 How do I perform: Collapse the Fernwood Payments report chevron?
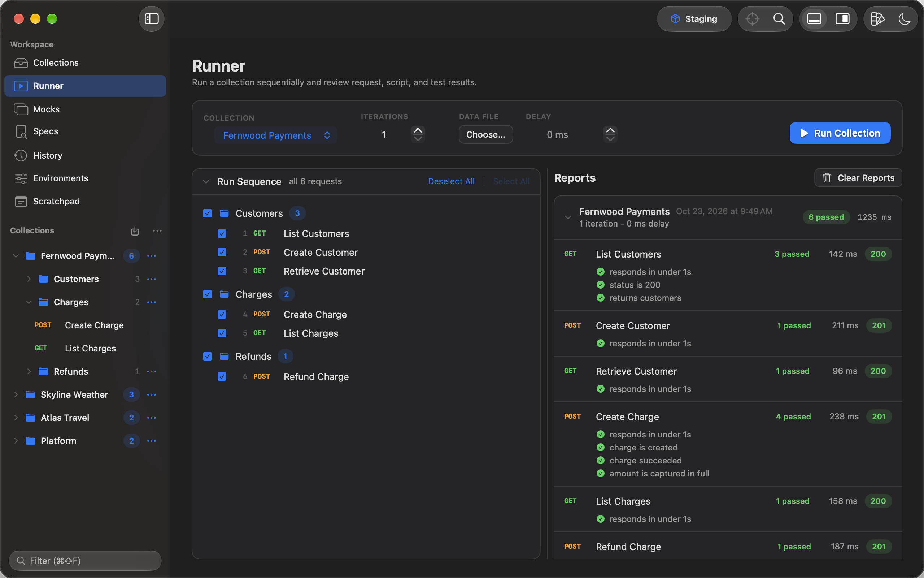[x=568, y=217]
